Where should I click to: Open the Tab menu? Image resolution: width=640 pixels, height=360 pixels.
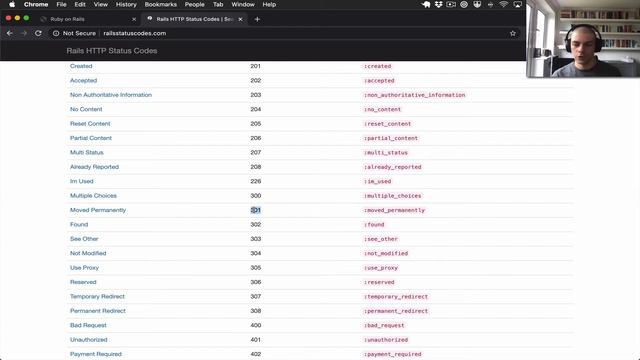[218, 4]
